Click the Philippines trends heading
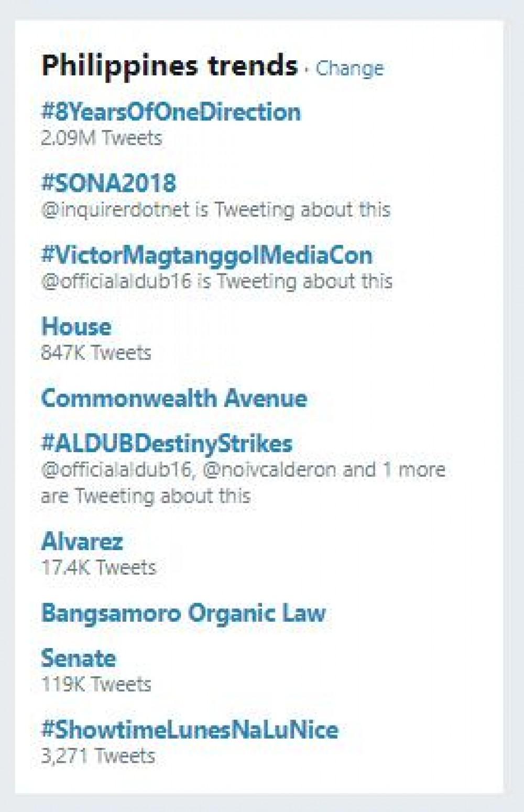The image size is (524, 812). 169,66
